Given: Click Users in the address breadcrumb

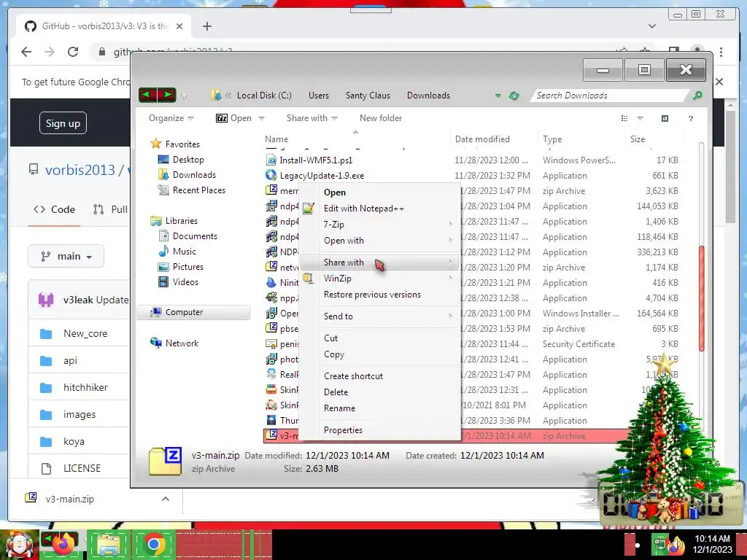Looking at the screenshot, I should click(318, 96).
